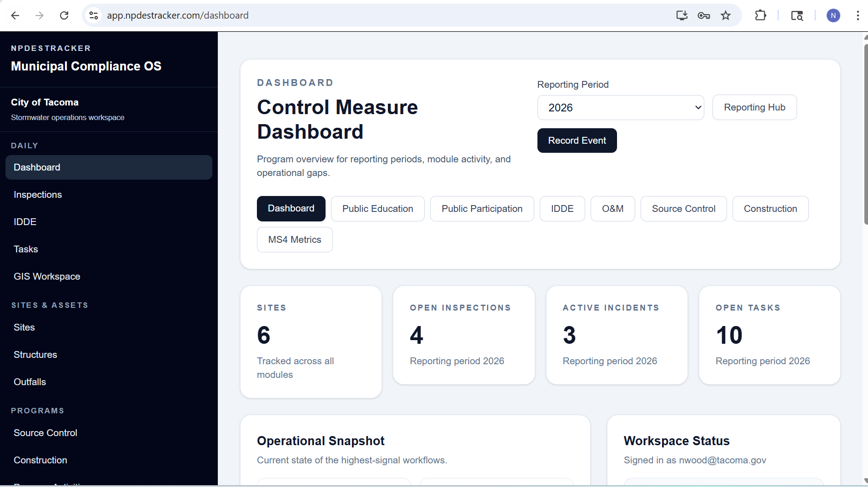Image resolution: width=868 pixels, height=487 pixels.
Task: Navigate back using the back arrow icon
Action: [x=15, y=15]
